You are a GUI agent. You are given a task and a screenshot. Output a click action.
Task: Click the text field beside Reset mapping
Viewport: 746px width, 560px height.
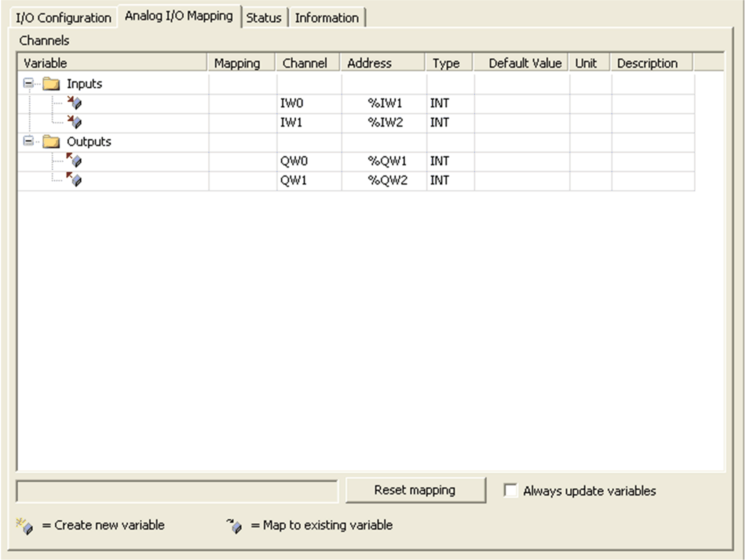pyautogui.click(x=177, y=491)
